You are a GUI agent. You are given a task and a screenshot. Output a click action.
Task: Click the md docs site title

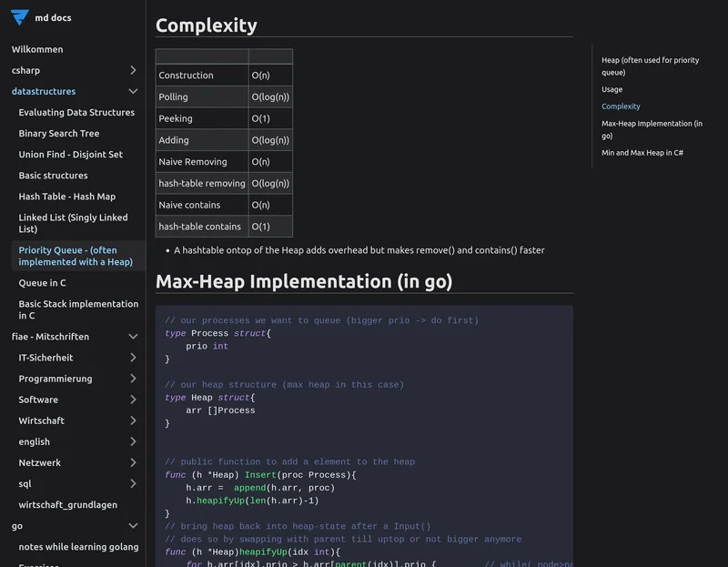(x=53, y=17)
